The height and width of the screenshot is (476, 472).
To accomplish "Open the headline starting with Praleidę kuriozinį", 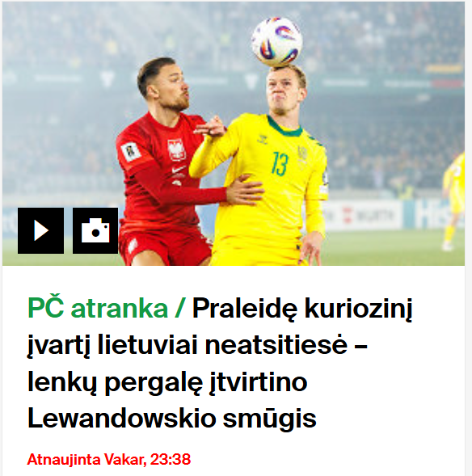I will [220, 363].
